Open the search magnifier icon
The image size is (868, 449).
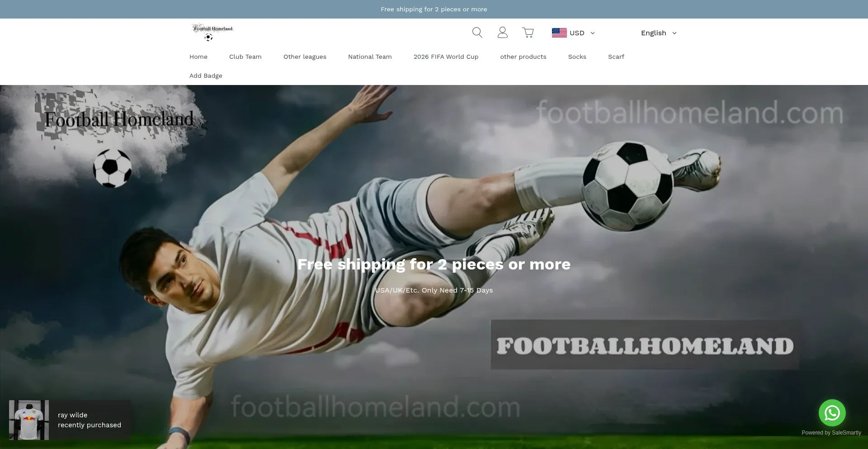pos(477,33)
